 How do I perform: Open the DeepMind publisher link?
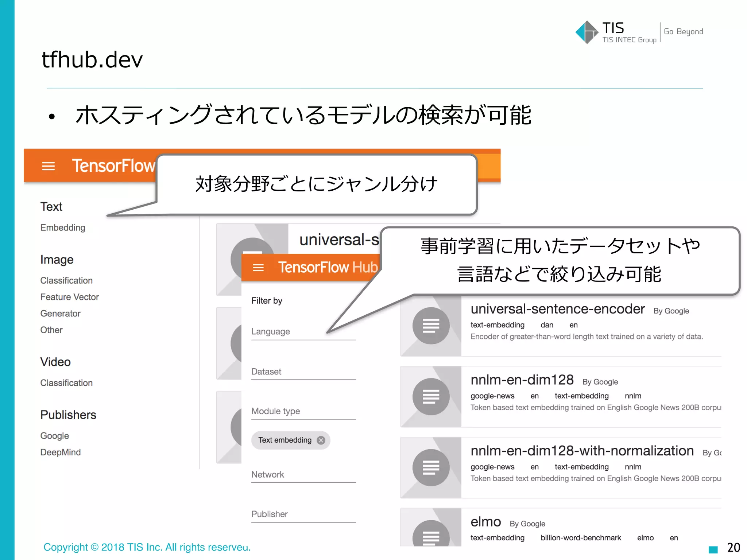60,452
